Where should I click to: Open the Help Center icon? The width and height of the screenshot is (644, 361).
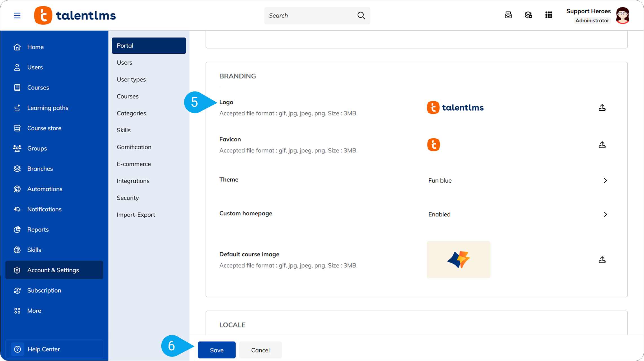[x=17, y=349]
